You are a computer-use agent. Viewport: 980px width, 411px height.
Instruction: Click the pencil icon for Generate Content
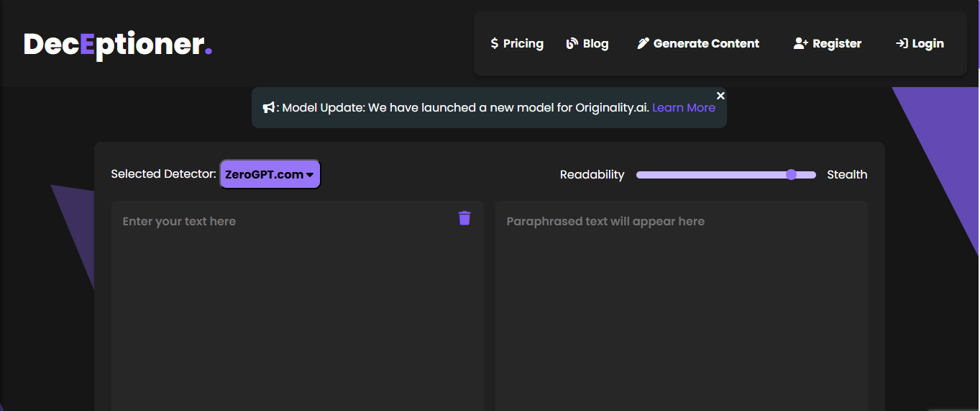tap(643, 44)
